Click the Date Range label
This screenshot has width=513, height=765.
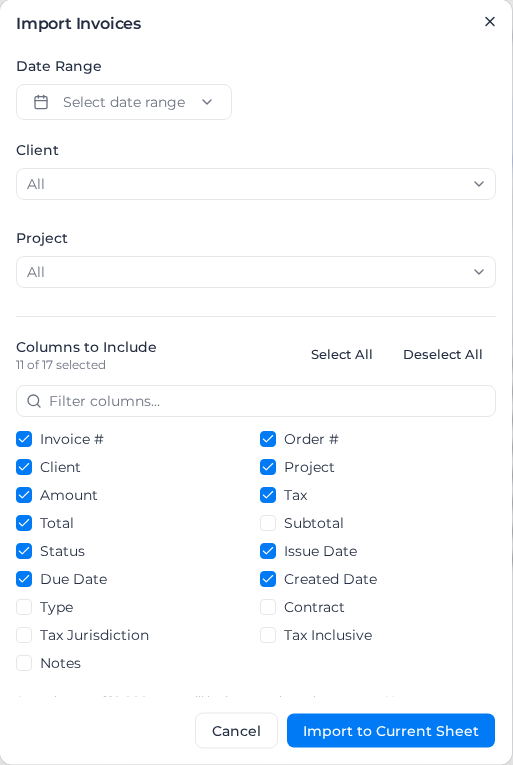point(59,66)
